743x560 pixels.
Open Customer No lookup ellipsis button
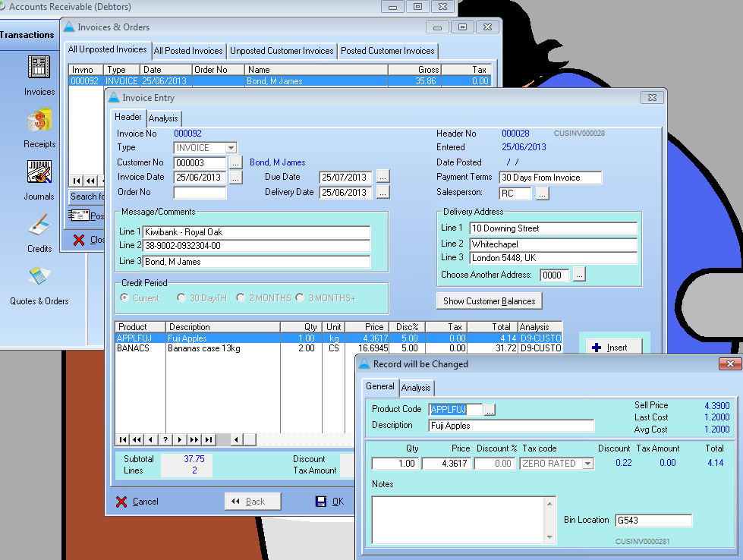coord(235,163)
